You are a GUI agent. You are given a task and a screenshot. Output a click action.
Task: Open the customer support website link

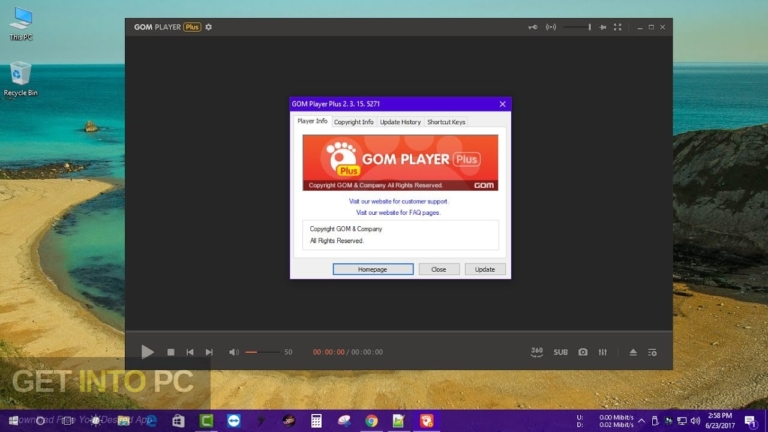click(x=398, y=201)
